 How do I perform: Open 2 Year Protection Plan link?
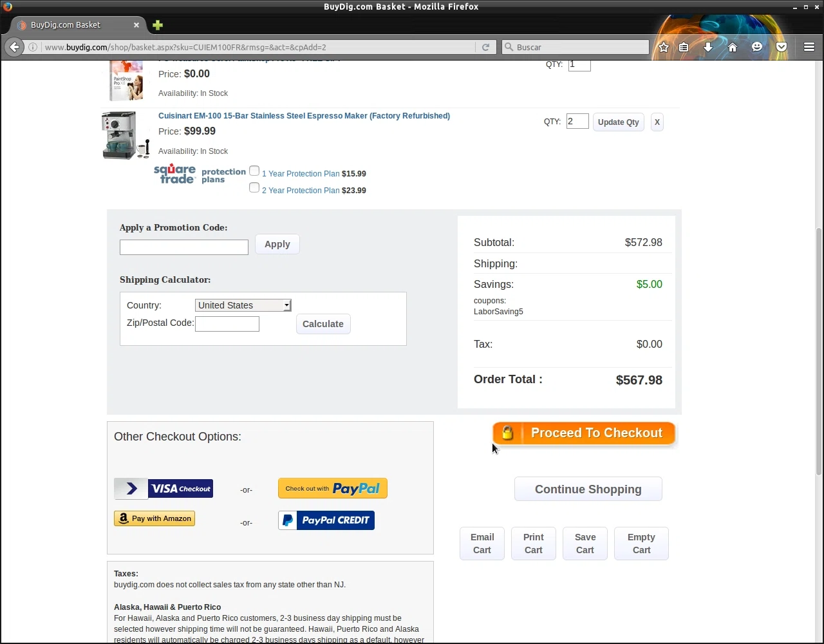301,191
